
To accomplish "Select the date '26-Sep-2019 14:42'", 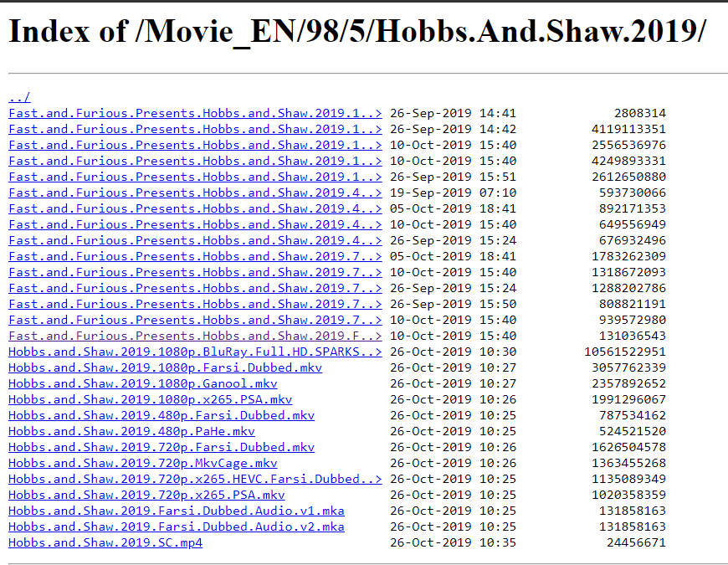I will click(x=454, y=129).
